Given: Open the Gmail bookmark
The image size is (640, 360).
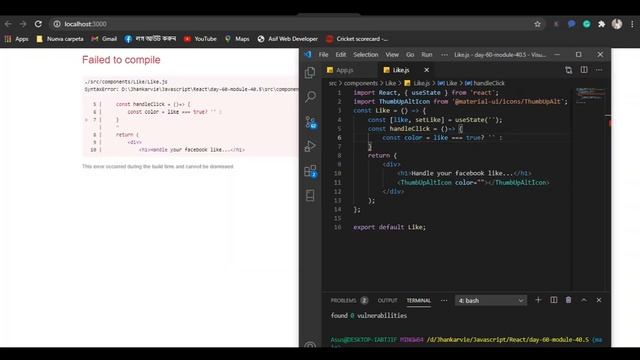Looking at the screenshot, I should 104,39.
